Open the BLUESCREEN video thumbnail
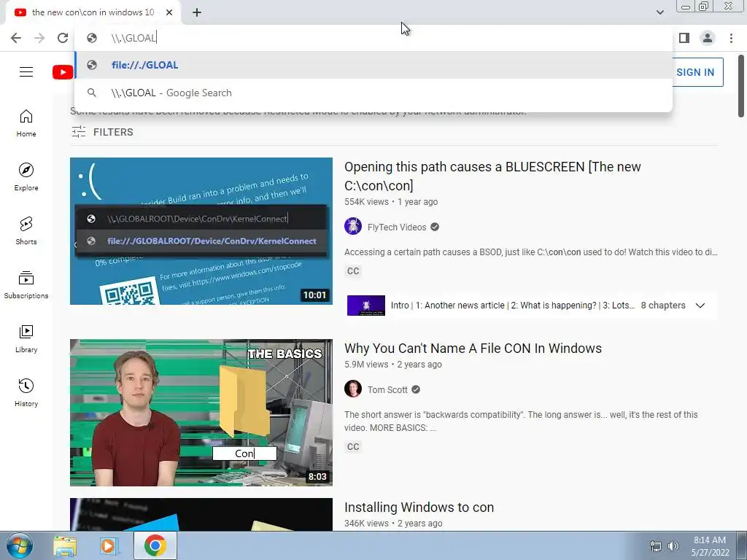 (201, 231)
